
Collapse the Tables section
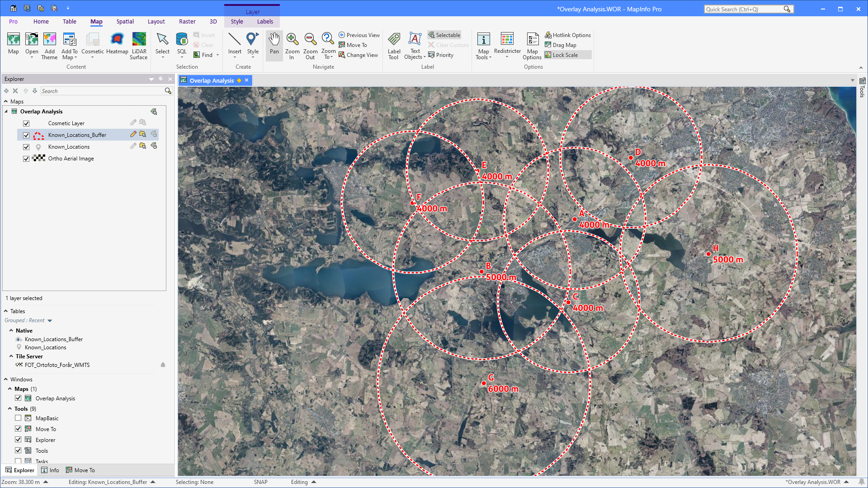[6, 311]
